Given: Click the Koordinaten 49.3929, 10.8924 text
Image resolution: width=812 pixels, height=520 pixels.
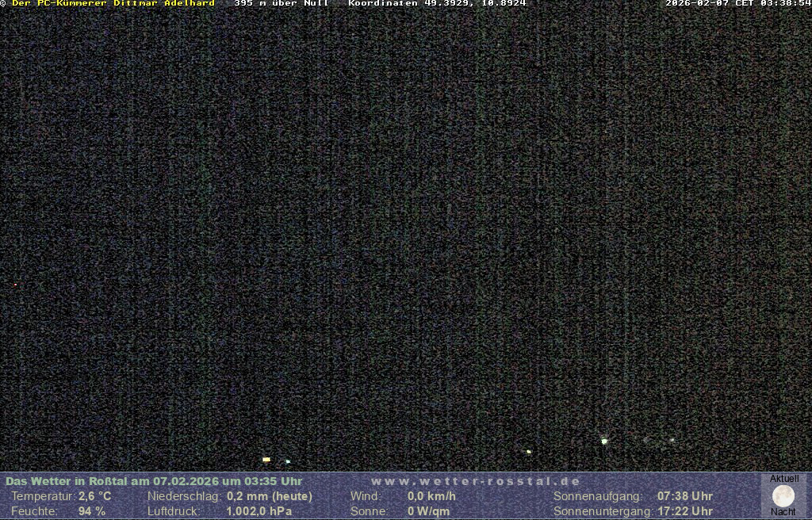Looking at the screenshot, I should 437,3.
